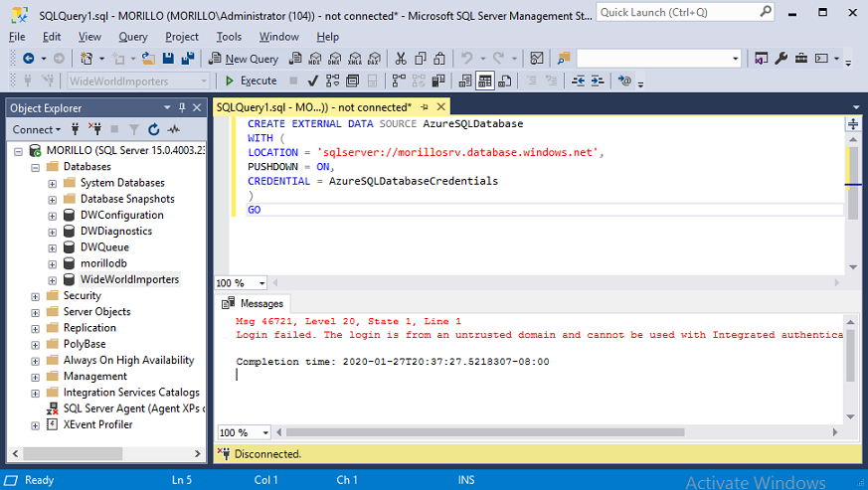Click the New Query button
868x490 pixels.
[x=243, y=58]
